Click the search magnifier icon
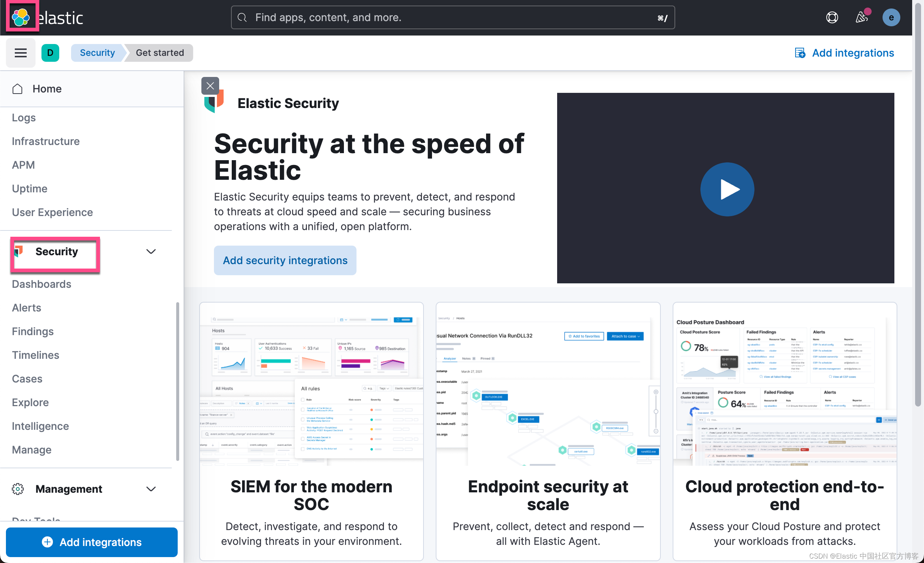This screenshot has height=563, width=924. (x=242, y=17)
